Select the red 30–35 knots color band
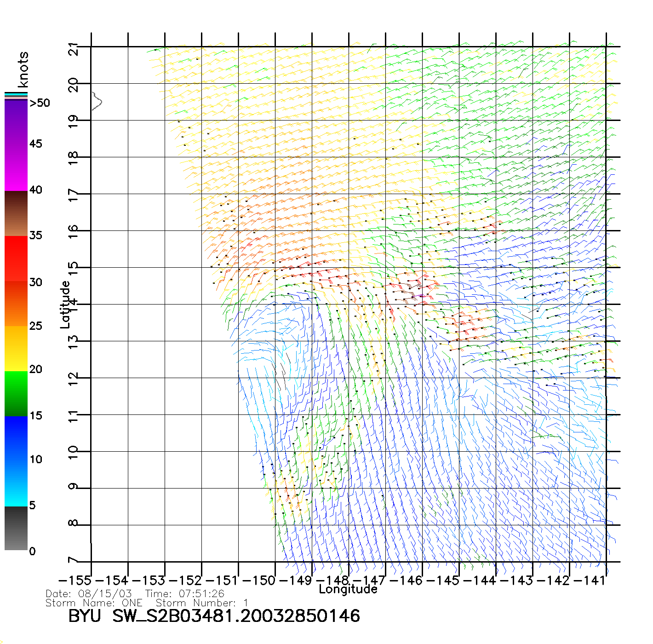 (x=16, y=258)
